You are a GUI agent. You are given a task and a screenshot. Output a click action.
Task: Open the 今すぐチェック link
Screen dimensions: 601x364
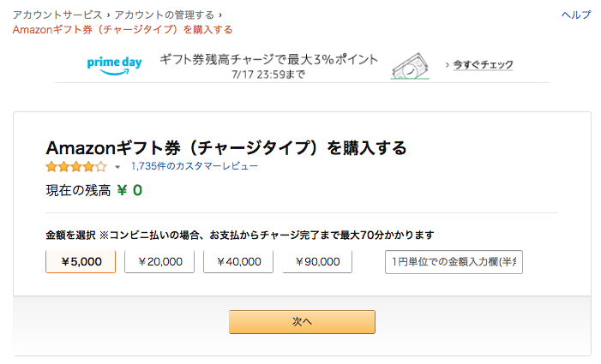(x=483, y=65)
